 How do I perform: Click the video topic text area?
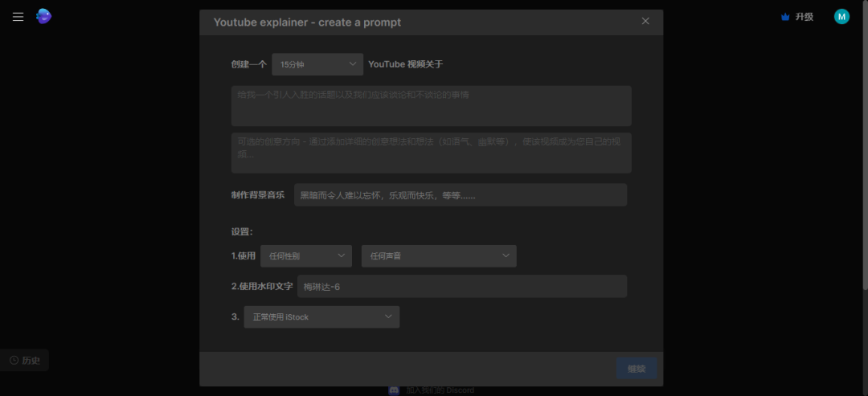point(431,106)
